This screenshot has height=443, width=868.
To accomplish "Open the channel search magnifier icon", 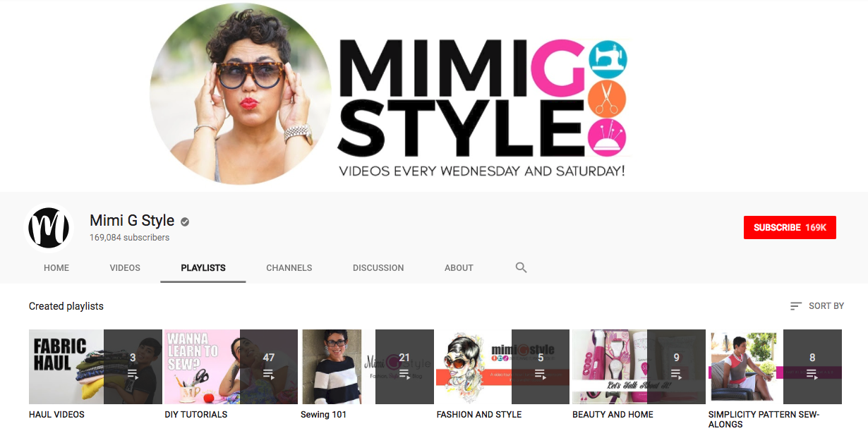I will [x=522, y=267].
